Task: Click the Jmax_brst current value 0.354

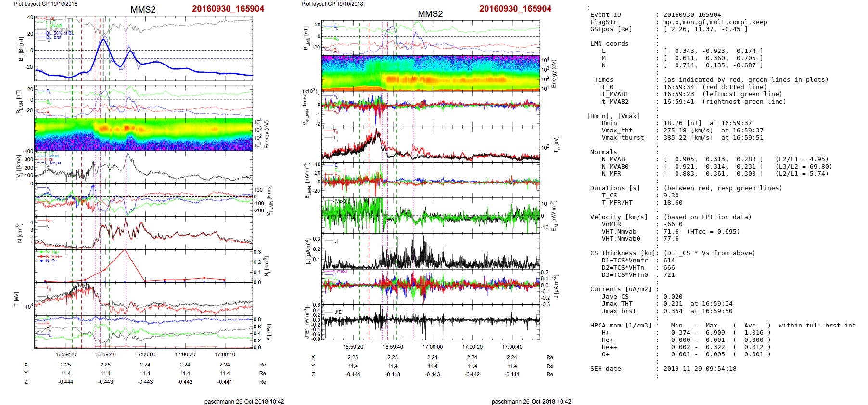Action: pos(673,311)
